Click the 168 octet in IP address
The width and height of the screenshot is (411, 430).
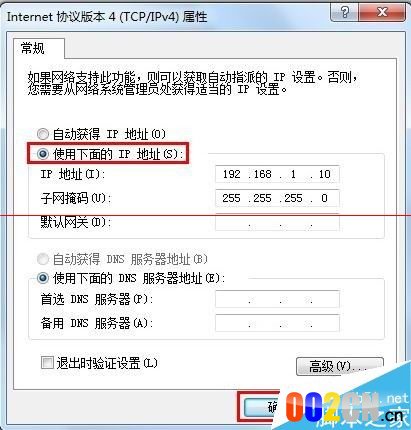262,174
